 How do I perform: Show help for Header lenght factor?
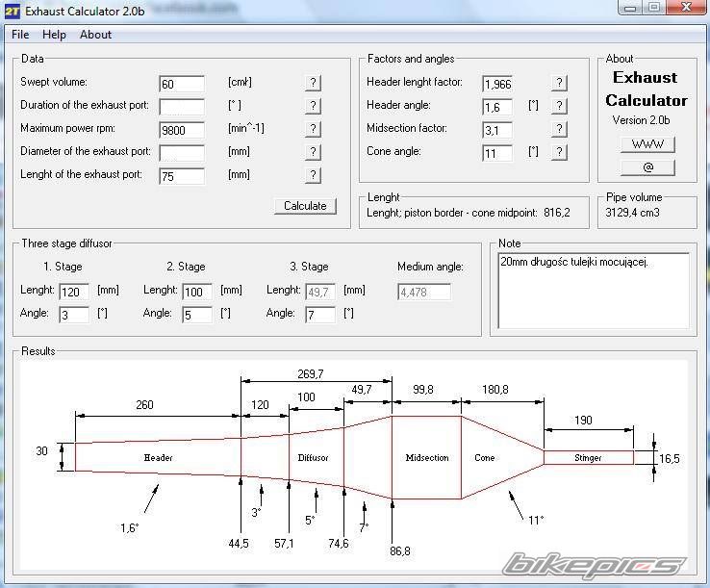point(559,83)
